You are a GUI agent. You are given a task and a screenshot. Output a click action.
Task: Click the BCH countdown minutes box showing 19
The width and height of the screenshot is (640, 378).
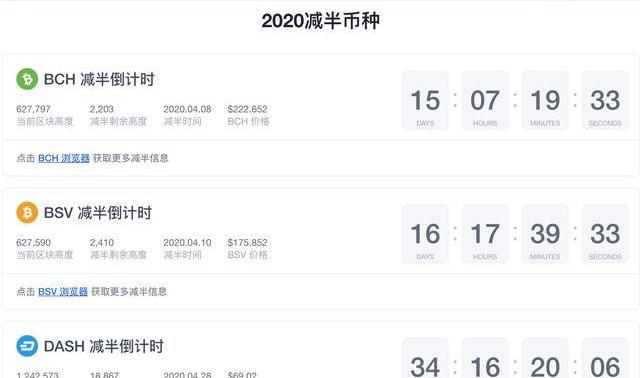click(545, 100)
